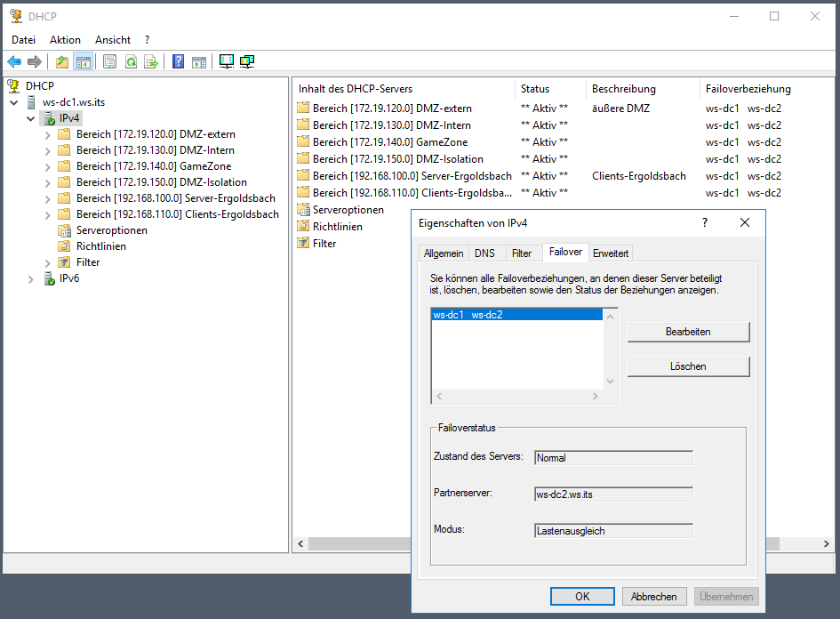Toggle the show/hide console tree icon
This screenshot has width=840, height=619.
click(x=83, y=62)
